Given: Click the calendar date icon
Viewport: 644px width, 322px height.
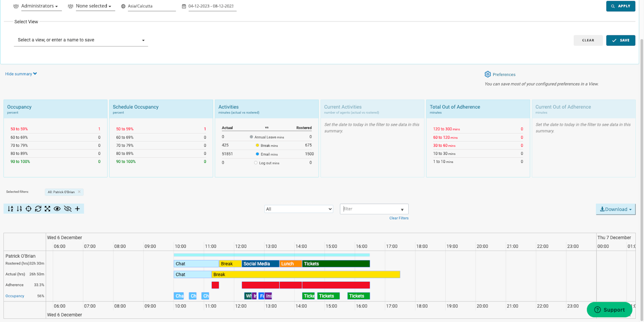Looking at the screenshot, I should (184, 6).
